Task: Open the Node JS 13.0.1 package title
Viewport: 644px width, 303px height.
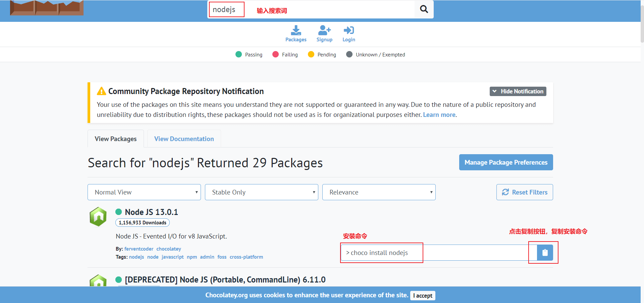Action: [x=151, y=212]
